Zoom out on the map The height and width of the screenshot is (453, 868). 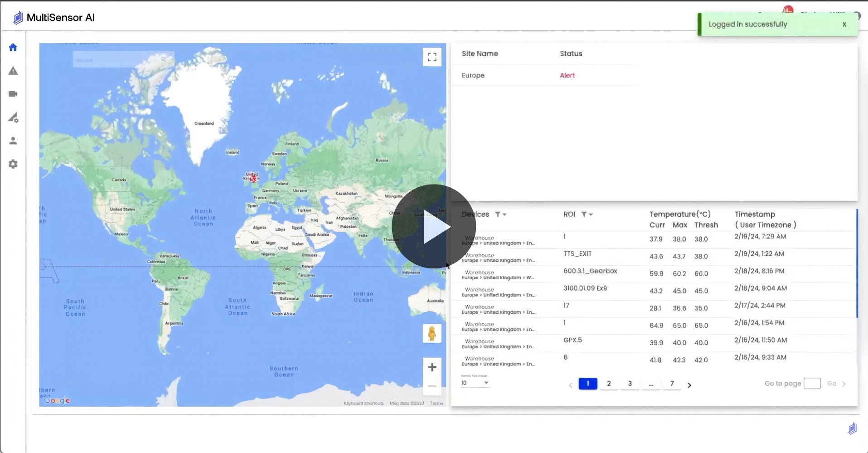432,386
